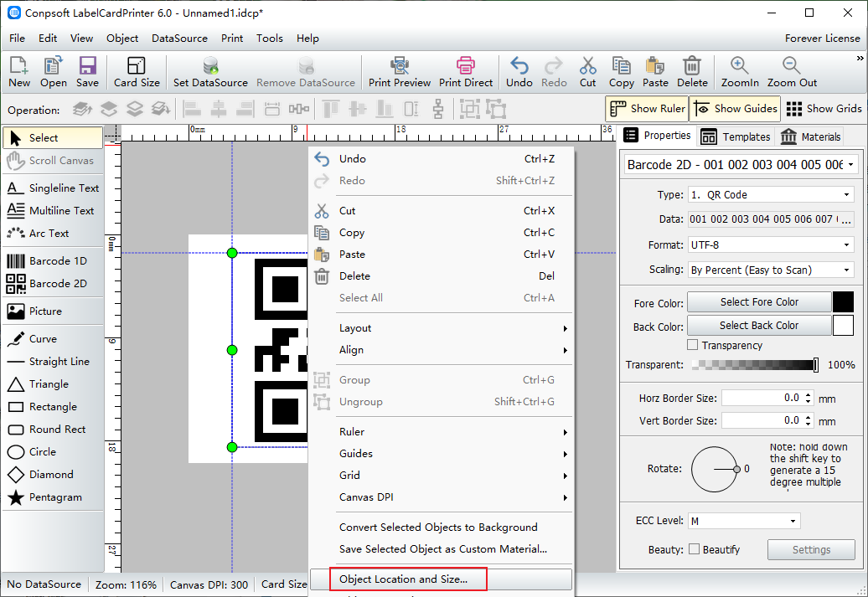The width and height of the screenshot is (868, 597).
Task: Click Print Direct icon
Action: point(466,72)
